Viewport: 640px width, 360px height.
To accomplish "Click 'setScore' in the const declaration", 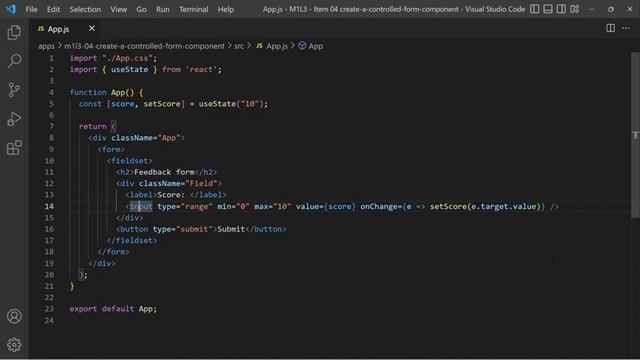I will pos(162,104).
